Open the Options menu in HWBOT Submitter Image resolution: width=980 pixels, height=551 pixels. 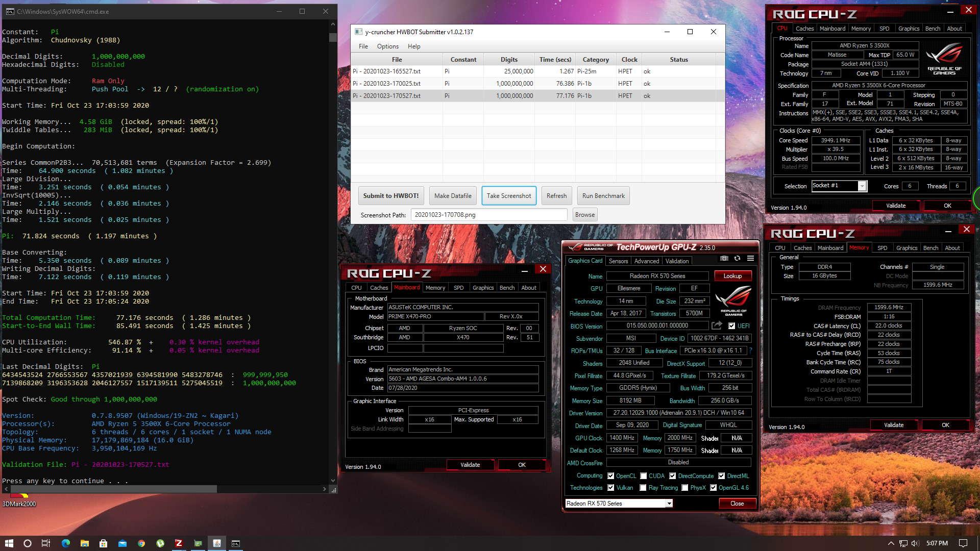pyautogui.click(x=388, y=46)
